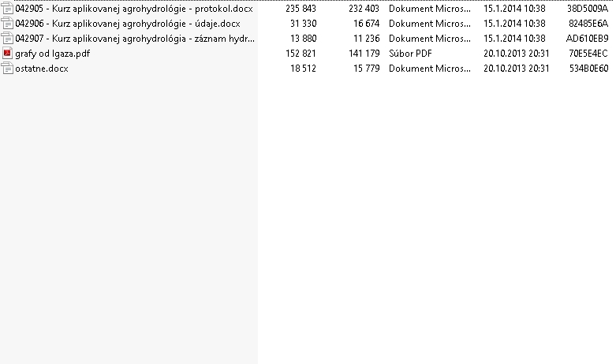Click the CRC value 38D5009A
The image size is (616, 364).
tap(588, 9)
